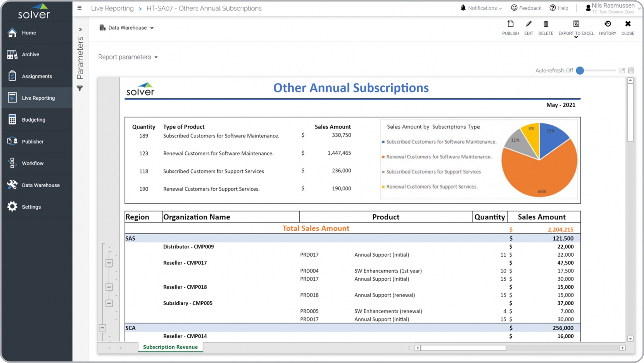644x363 pixels.
Task: Click the Delete trash icon
Action: tap(546, 24)
